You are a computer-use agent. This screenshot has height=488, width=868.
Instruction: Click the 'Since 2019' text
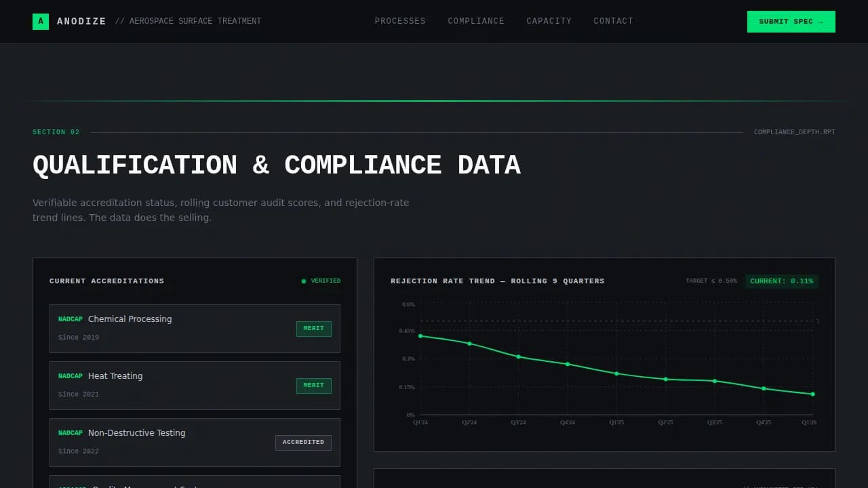pyautogui.click(x=79, y=338)
